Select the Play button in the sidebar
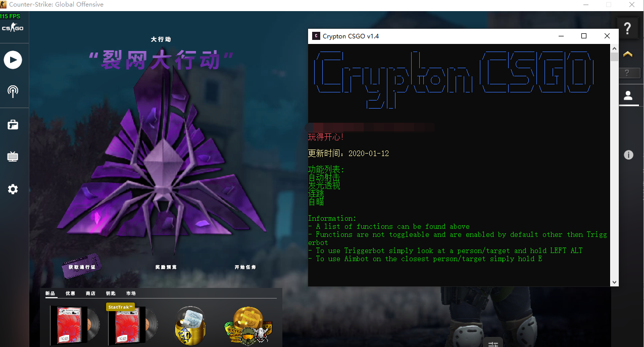This screenshot has width=644, height=347. [x=14, y=60]
